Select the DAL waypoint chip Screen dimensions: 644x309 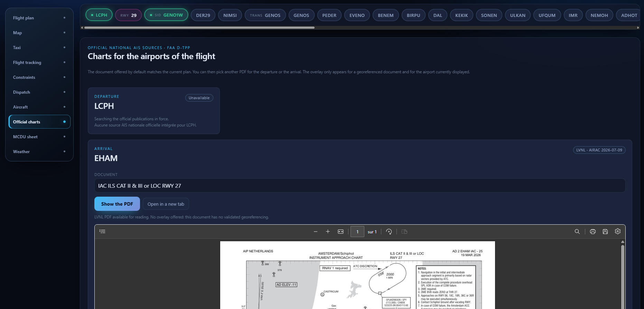click(438, 15)
